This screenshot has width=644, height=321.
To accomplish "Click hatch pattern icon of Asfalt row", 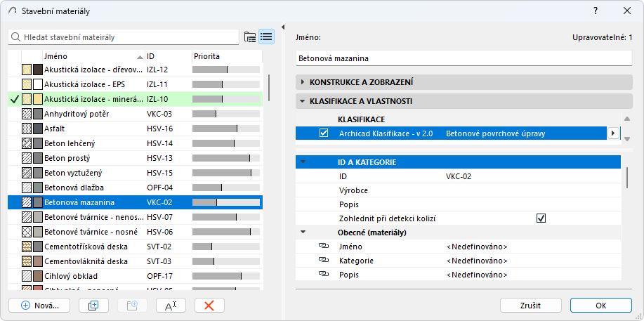I will click(x=27, y=129).
